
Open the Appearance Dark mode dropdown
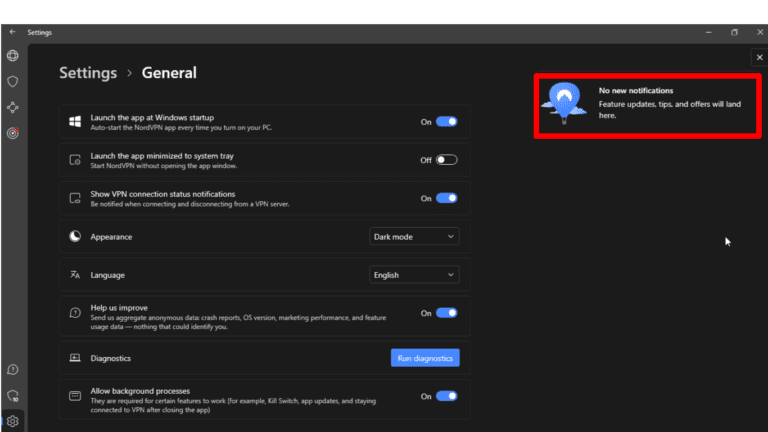pos(414,237)
